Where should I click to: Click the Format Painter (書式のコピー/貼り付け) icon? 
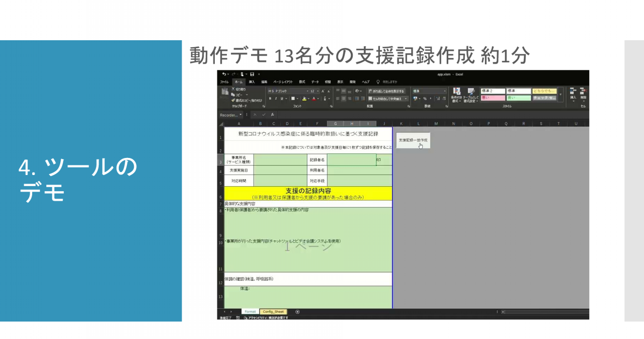pos(232,100)
